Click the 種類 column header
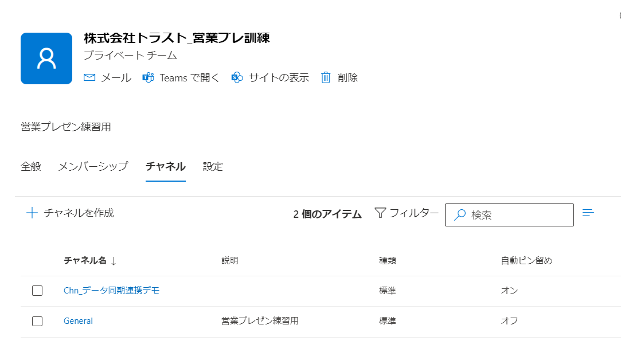The height and width of the screenshot is (364, 621). (x=387, y=261)
